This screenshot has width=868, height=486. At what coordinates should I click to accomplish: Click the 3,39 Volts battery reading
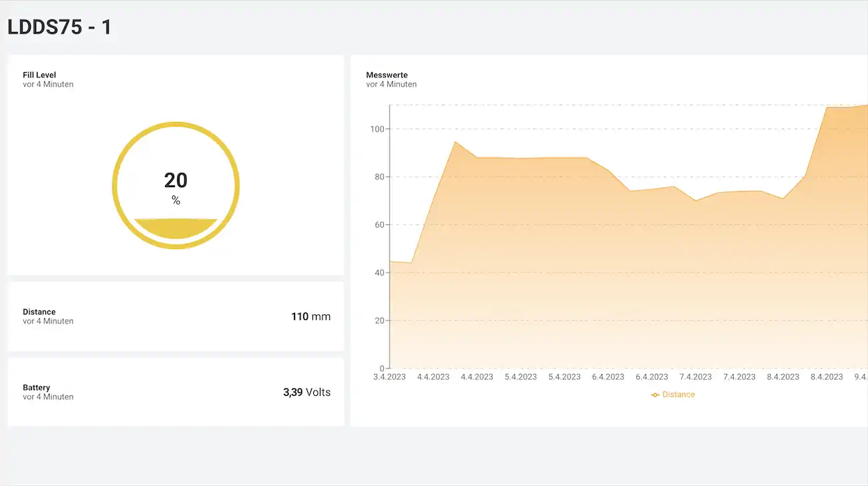click(306, 392)
